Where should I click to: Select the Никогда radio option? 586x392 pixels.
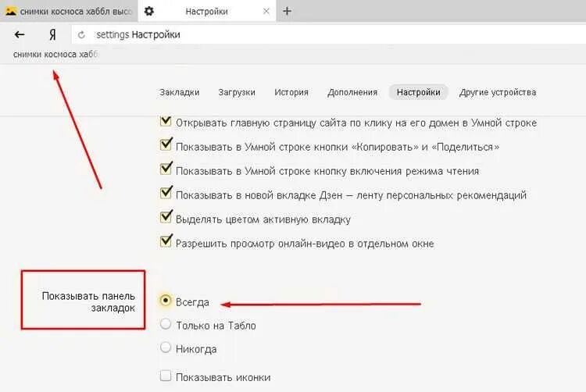pyautogui.click(x=165, y=347)
